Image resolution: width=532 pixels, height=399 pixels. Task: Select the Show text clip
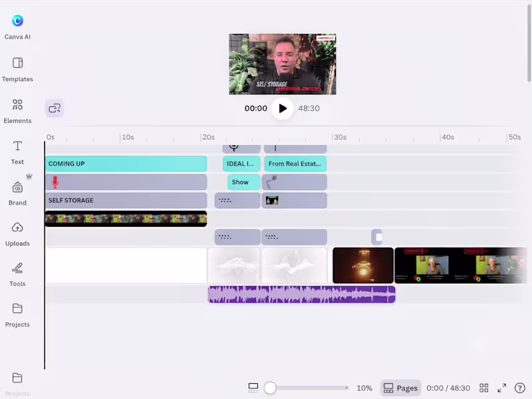pyautogui.click(x=243, y=182)
